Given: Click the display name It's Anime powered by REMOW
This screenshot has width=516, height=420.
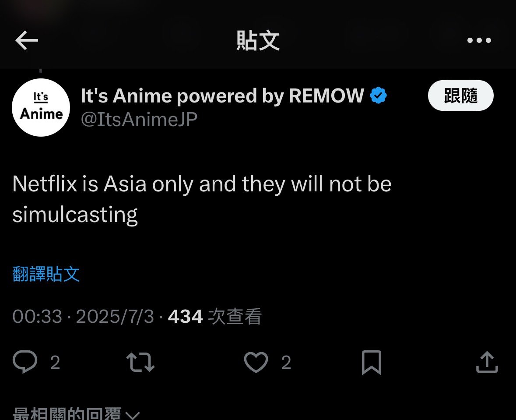Looking at the screenshot, I should (x=222, y=95).
